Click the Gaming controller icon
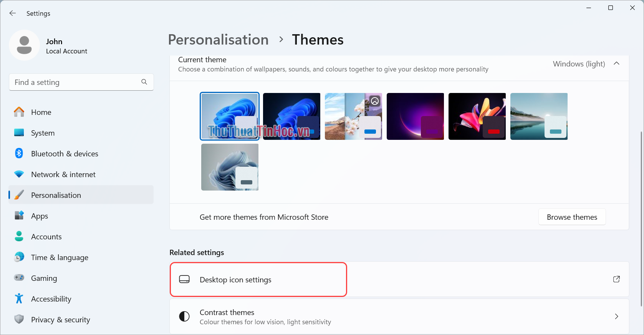Screen dimensions: 644x335 (x=19, y=278)
